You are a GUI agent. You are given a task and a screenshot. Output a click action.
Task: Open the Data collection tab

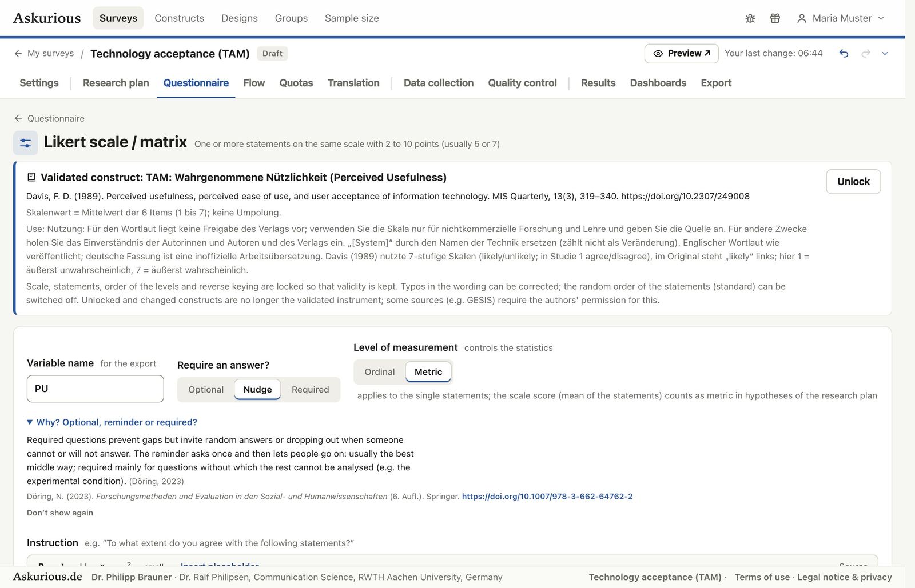coord(439,83)
